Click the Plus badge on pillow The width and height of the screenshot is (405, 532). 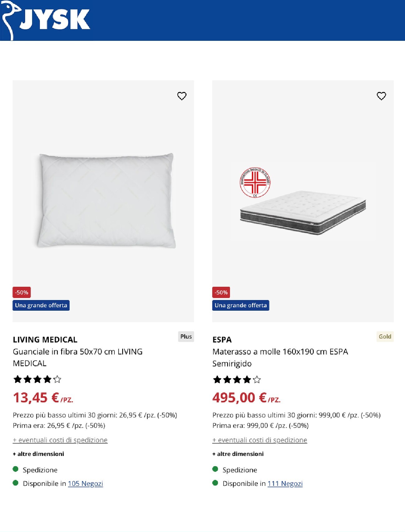186,337
